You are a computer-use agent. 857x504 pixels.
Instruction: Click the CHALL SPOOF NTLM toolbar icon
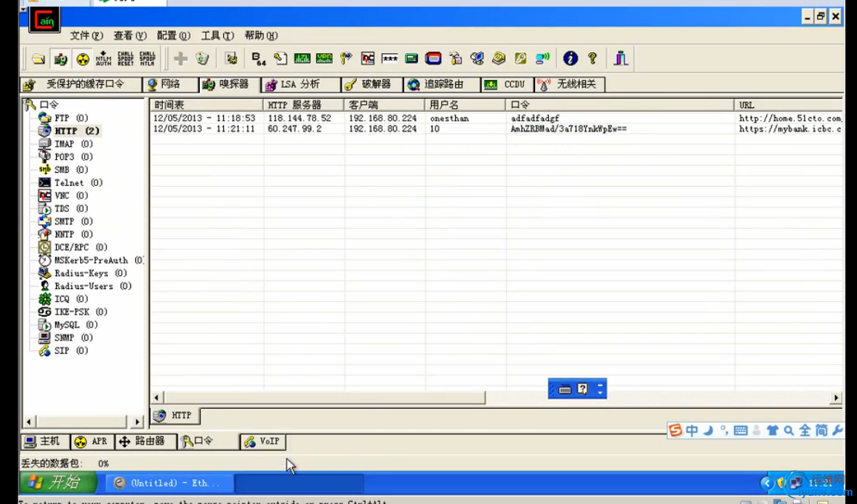point(147,58)
